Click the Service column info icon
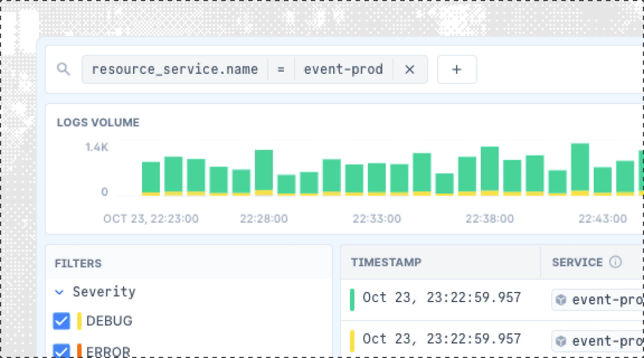The image size is (644, 358). click(615, 262)
